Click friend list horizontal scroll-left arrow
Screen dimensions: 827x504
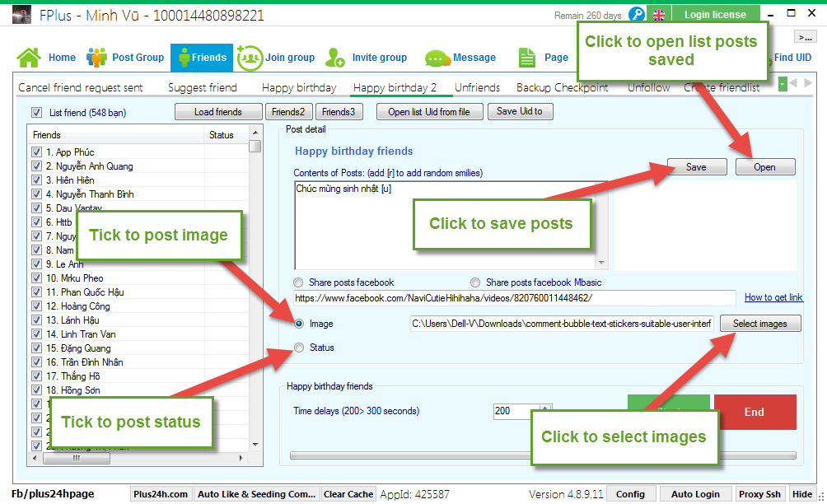coord(35,458)
